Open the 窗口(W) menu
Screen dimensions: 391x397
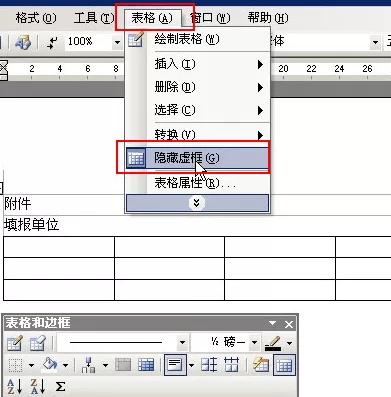click(210, 18)
